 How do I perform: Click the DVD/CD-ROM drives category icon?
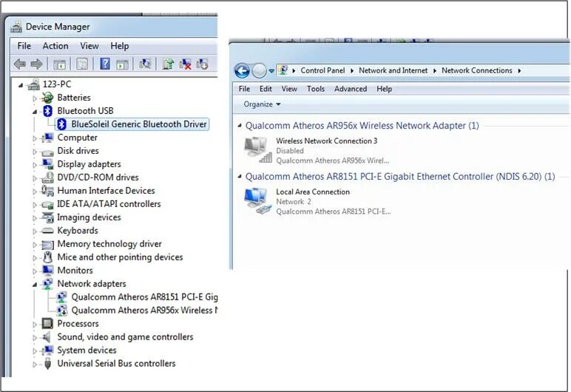pyautogui.click(x=47, y=178)
